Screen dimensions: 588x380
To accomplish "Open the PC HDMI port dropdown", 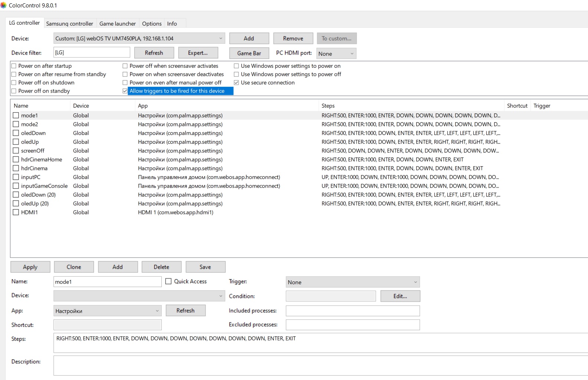I will click(x=336, y=54).
